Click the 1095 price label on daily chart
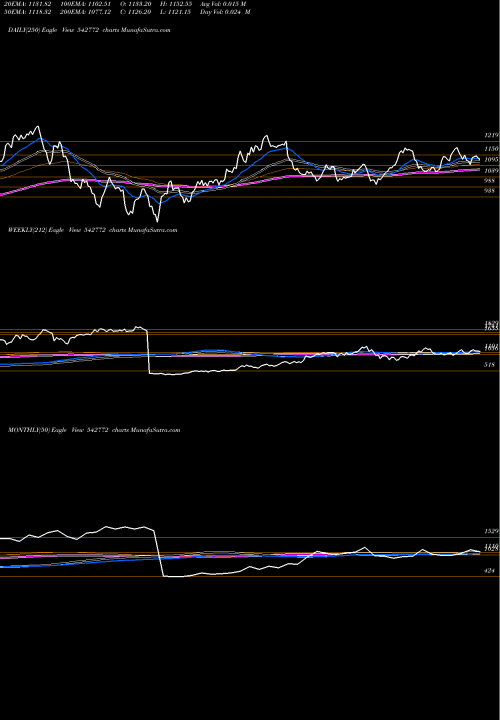 pos(491,160)
